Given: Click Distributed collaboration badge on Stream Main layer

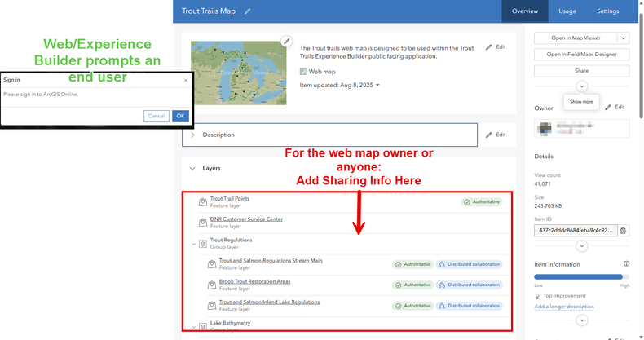Looking at the screenshot, I should pyautogui.click(x=469, y=264).
